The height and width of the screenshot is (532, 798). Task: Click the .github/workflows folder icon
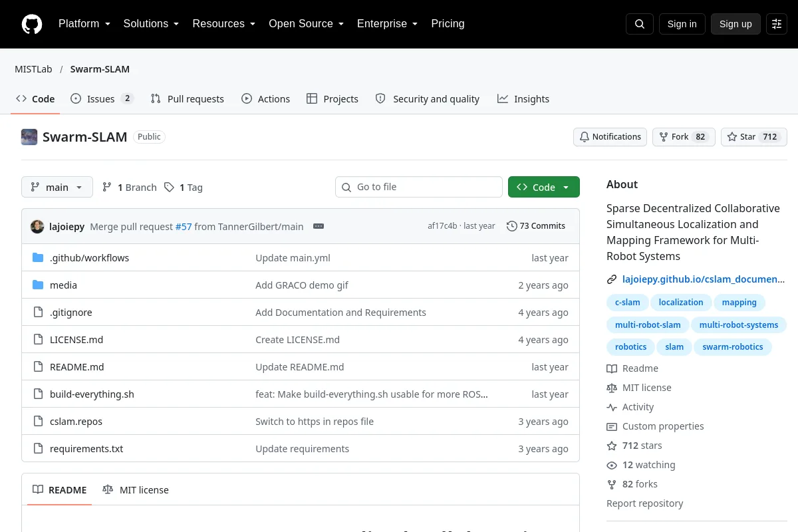(38, 258)
